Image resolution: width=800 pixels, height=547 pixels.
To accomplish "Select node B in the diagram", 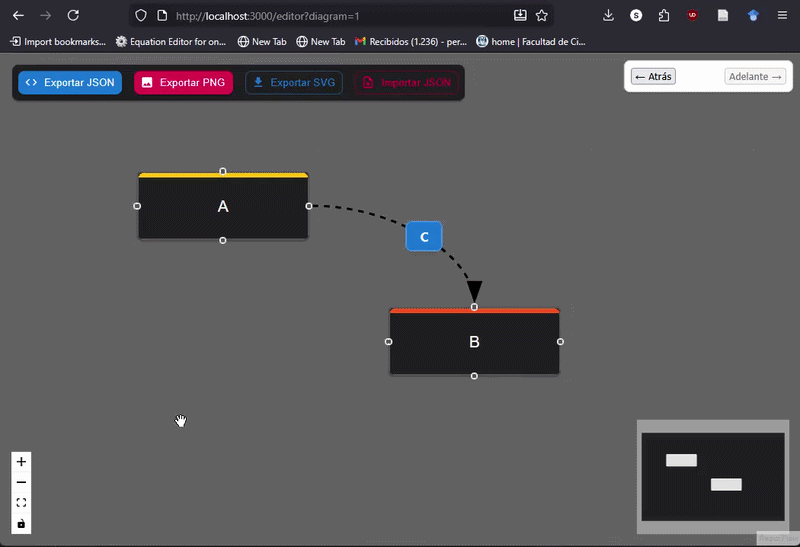I will click(x=474, y=342).
